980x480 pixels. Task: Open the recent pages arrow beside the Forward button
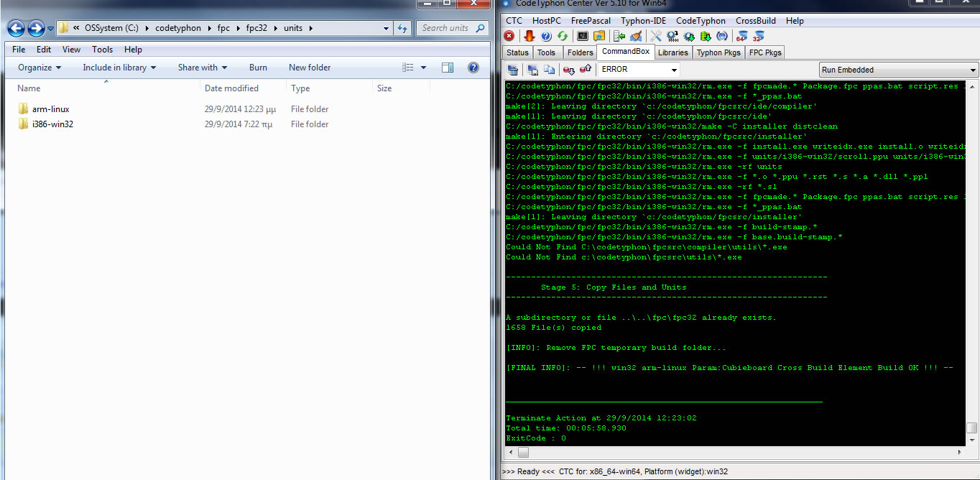click(50, 29)
